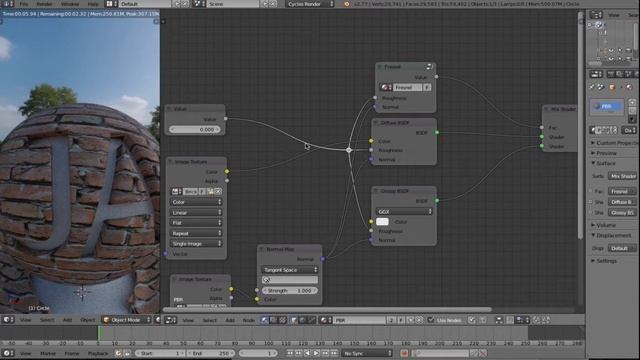Open the node editor Node menu
Screen dimensions: 640x360
click(249, 320)
